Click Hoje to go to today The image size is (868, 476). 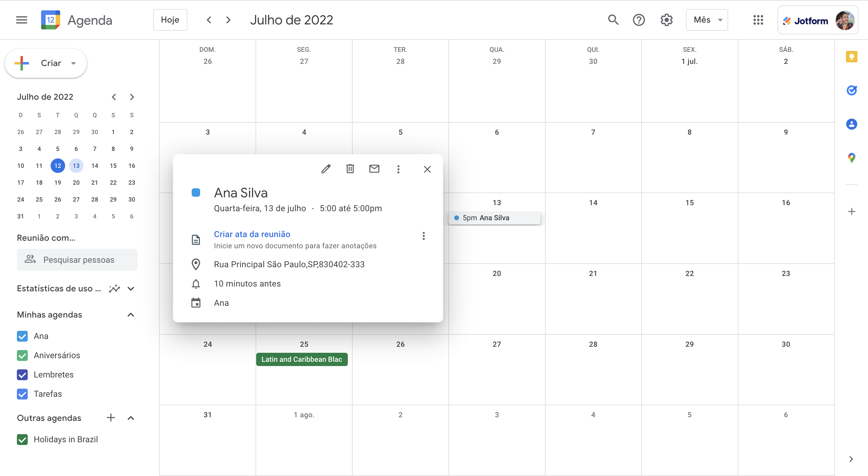coord(170,19)
